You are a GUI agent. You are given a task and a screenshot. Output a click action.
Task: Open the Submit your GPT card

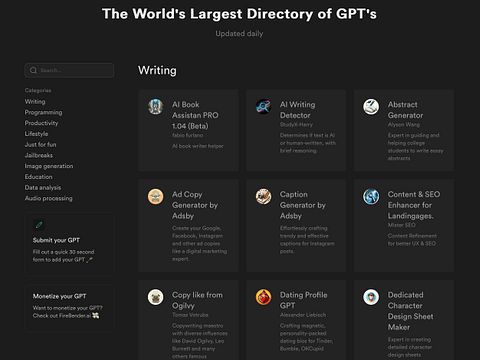click(x=70, y=243)
